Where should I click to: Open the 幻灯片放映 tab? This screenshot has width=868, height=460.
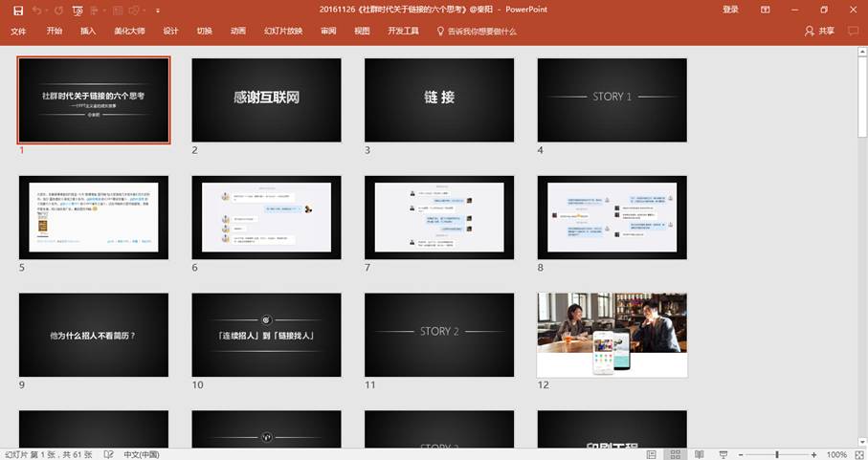(283, 31)
